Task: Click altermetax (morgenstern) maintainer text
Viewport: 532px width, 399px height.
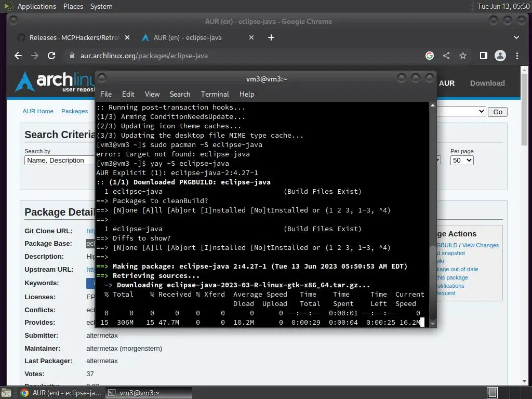Action: click(124, 349)
